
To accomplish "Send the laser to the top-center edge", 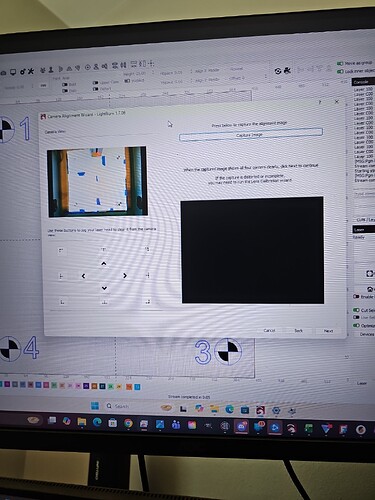I will coord(104,249).
